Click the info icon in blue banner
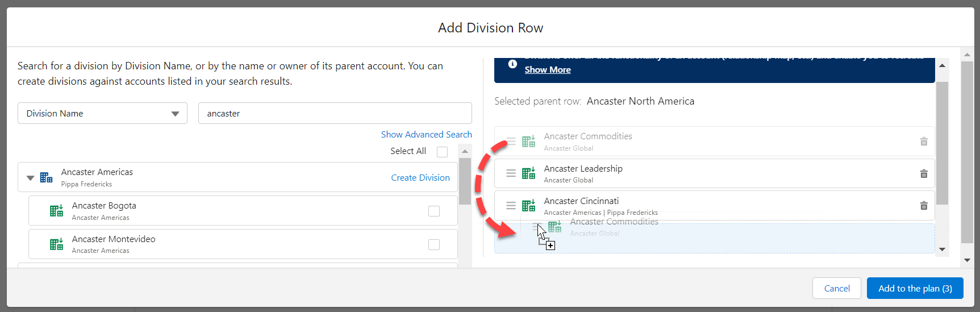Viewport: 980px width, 312px height. [512, 64]
